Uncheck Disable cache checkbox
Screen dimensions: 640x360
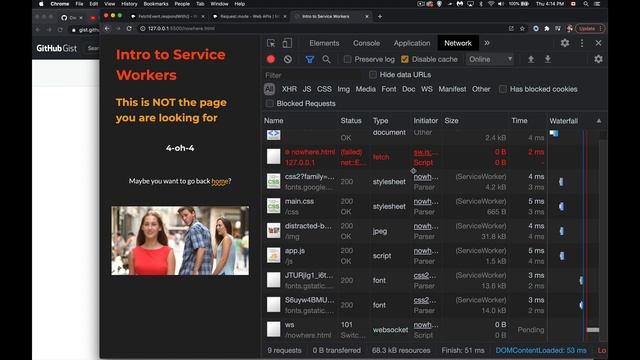(x=404, y=59)
